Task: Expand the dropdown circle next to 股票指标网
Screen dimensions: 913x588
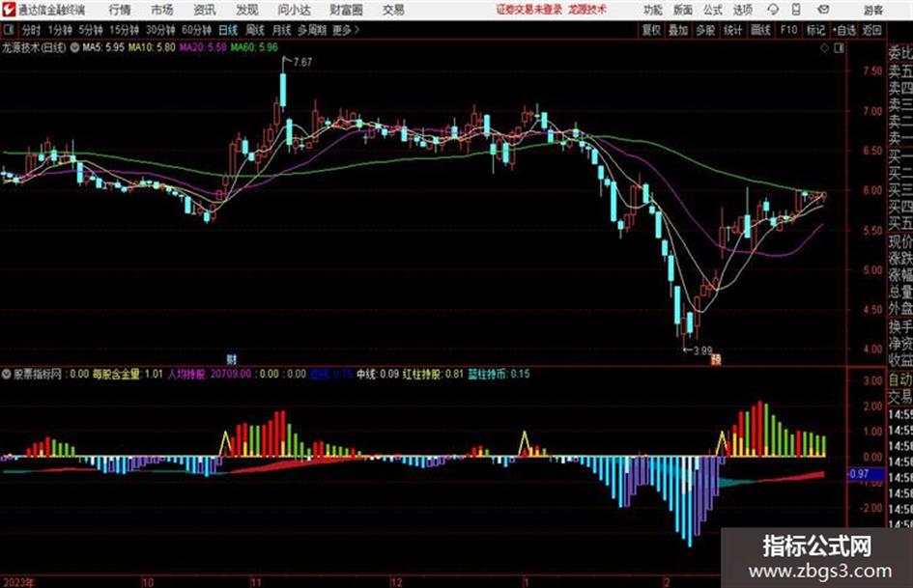Action: (x=7, y=375)
